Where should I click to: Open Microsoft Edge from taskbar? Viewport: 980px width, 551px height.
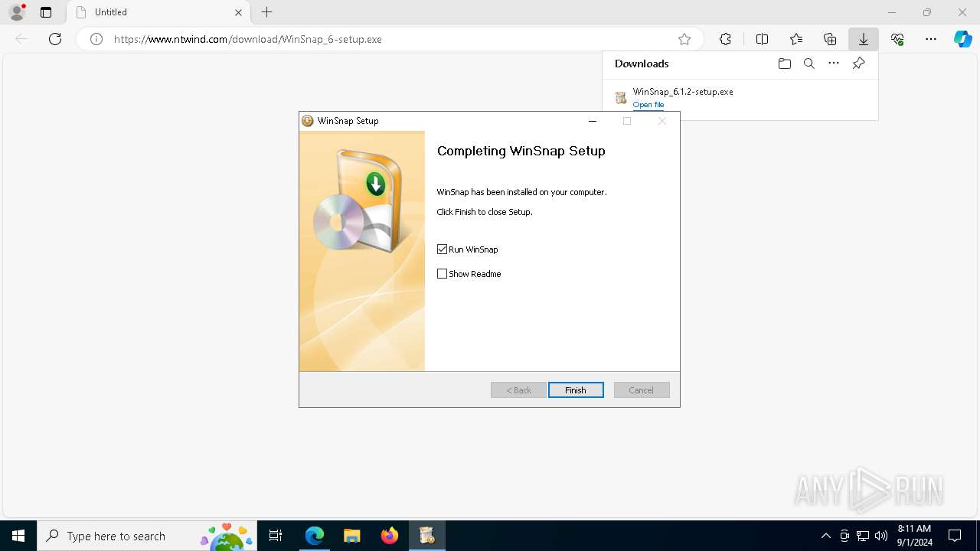click(x=315, y=536)
